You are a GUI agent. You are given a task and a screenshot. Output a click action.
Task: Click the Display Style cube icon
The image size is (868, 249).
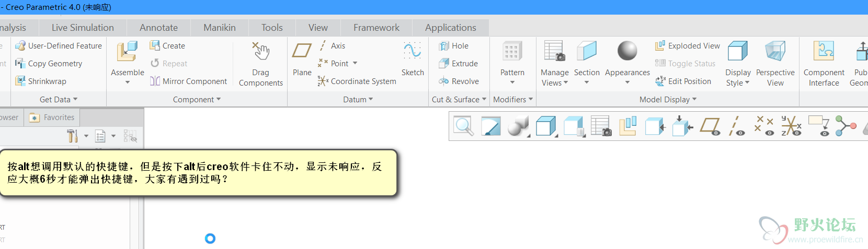pos(738,51)
